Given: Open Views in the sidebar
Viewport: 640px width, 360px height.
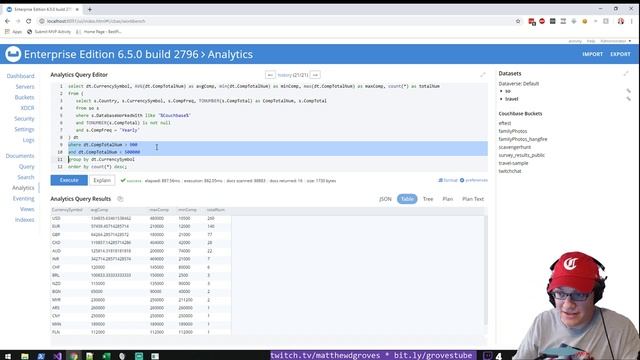Looking at the screenshot, I should [27, 209].
